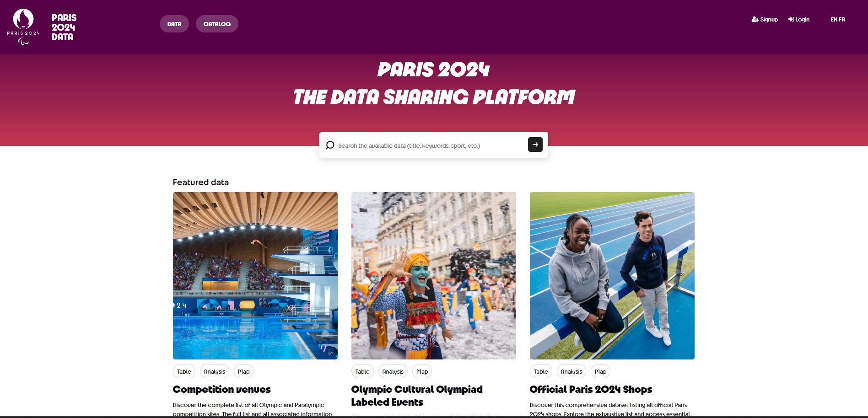Click the Signup link

tap(765, 20)
